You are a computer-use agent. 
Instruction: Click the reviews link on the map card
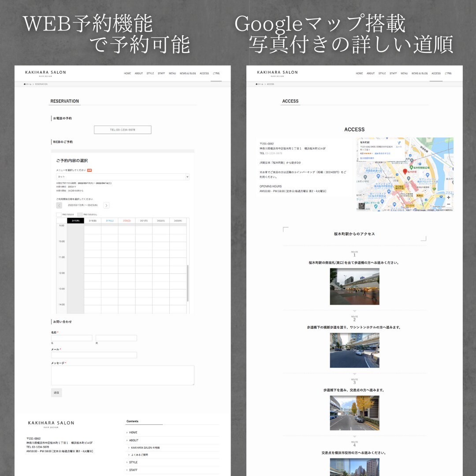[383, 154]
